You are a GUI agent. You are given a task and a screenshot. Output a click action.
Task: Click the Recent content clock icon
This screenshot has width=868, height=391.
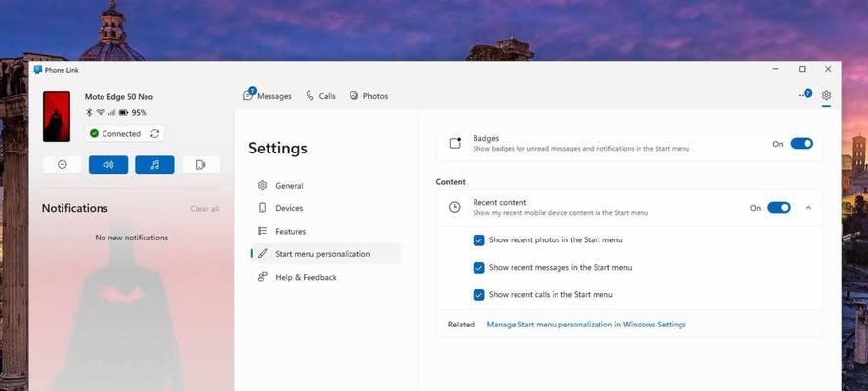(454, 207)
